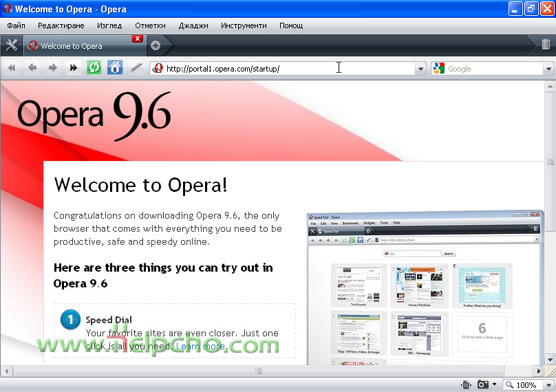Click into the Google search field

494,69
